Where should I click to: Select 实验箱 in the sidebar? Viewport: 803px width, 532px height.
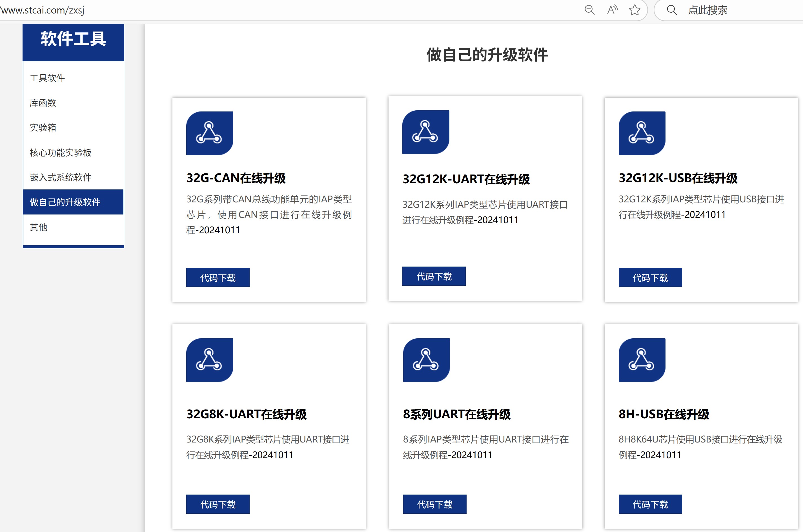[43, 128]
